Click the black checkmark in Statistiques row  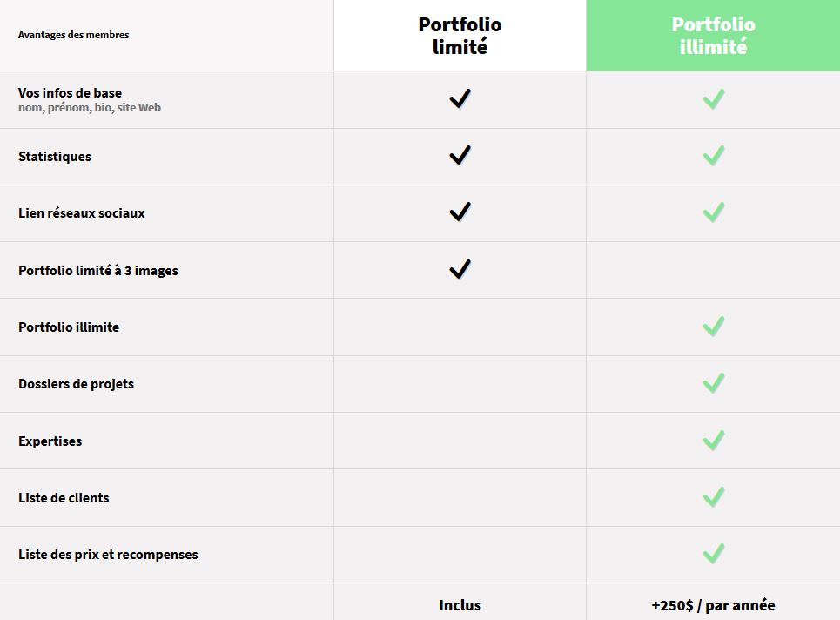pos(460,157)
